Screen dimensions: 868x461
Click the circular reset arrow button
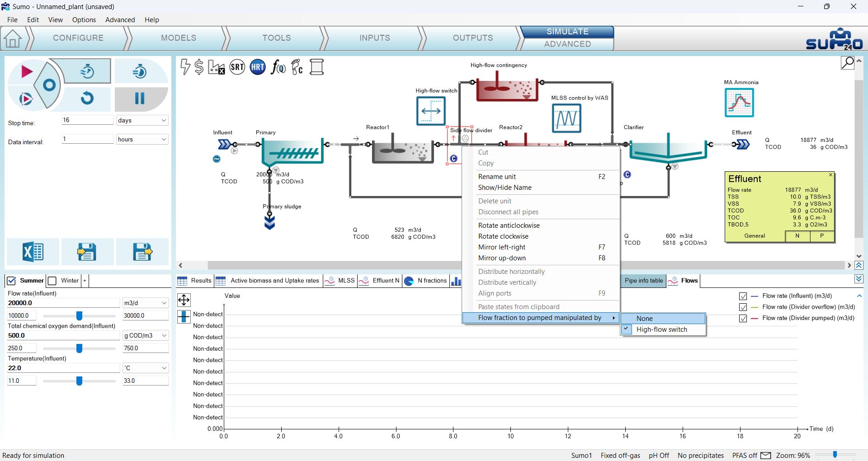pos(87,98)
